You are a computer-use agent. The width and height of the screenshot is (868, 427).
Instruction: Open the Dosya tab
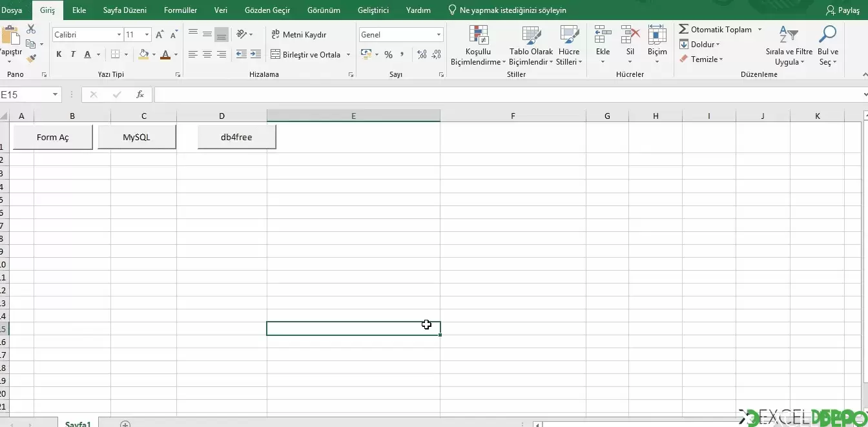[x=12, y=10]
